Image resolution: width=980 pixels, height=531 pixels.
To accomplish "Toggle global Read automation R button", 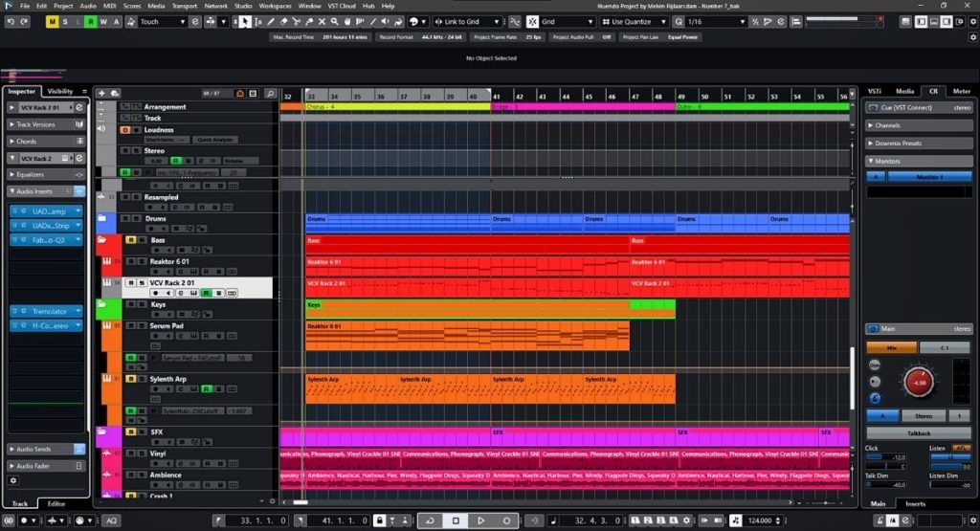I will coord(91,22).
